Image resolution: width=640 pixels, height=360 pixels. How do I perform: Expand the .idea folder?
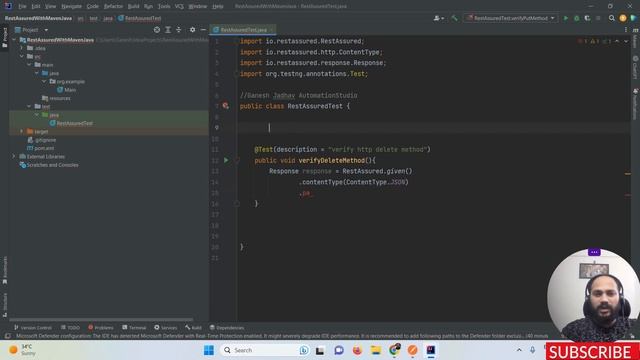pos(22,48)
